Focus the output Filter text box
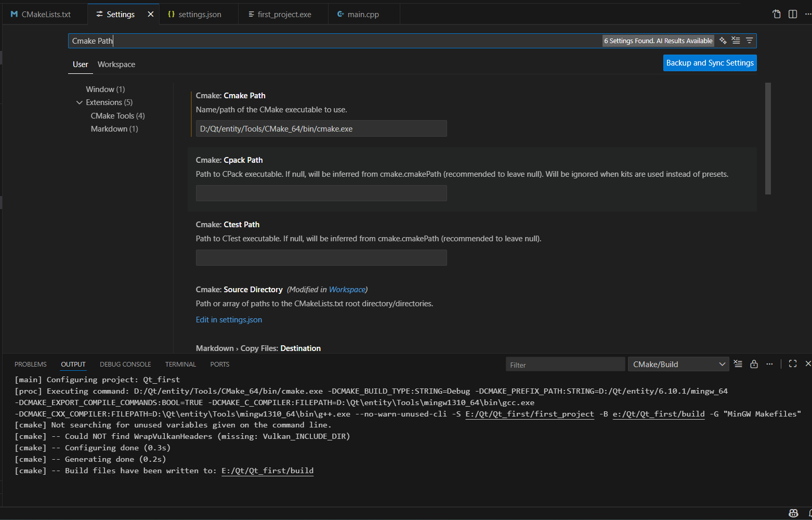 [565, 365]
